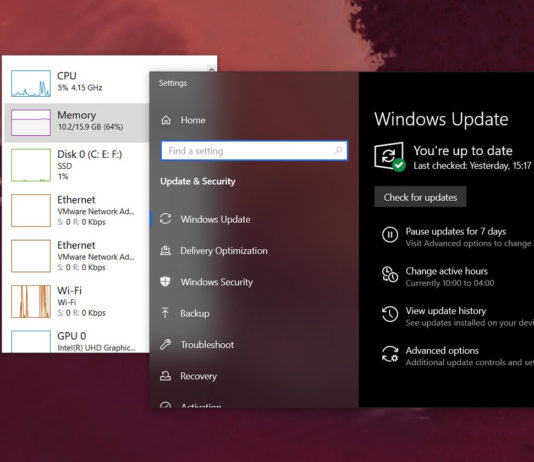Click Last checked: Yesterday, 15:17 text
The height and width of the screenshot is (462, 534).
[472, 166]
